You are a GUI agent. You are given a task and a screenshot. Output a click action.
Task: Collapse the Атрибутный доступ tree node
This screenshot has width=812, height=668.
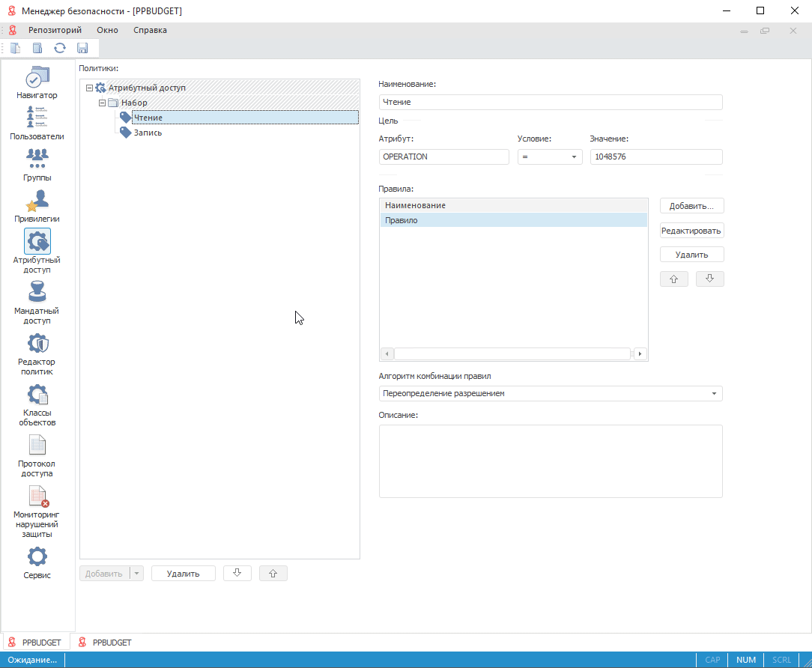click(x=90, y=88)
